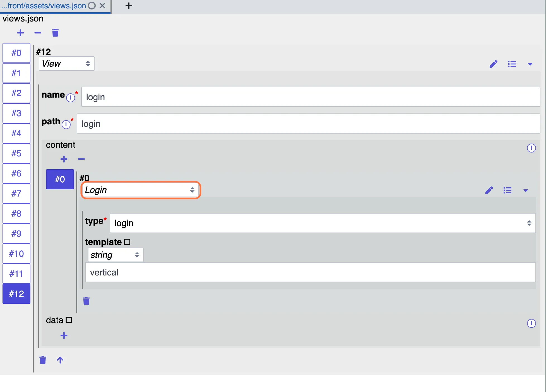Click the pencil edit icon for item #12
Image resolution: width=546 pixels, height=392 pixels.
493,64
